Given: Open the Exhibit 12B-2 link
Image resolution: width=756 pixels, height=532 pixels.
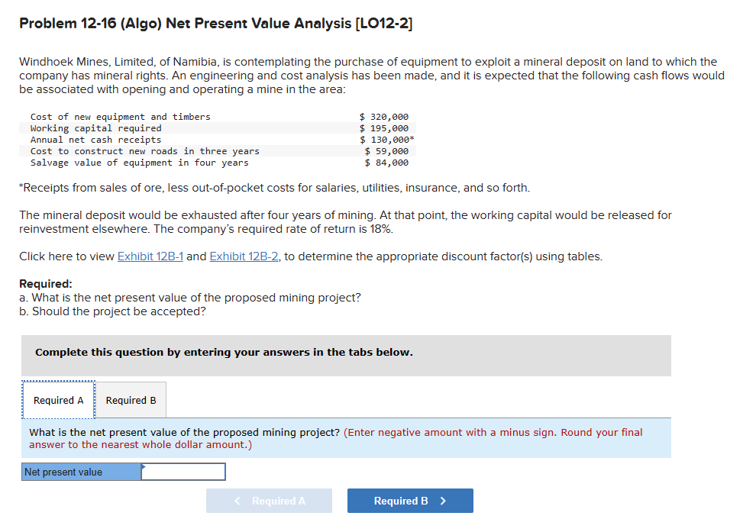Looking at the screenshot, I should tap(244, 256).
